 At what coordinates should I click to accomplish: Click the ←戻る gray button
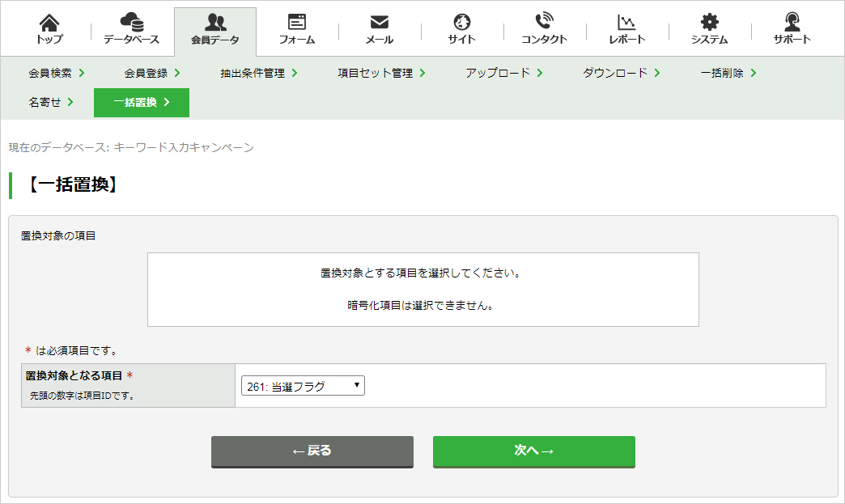[312, 451]
